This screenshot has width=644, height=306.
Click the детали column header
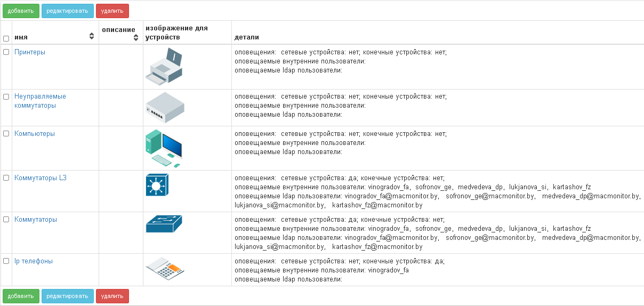click(x=247, y=37)
